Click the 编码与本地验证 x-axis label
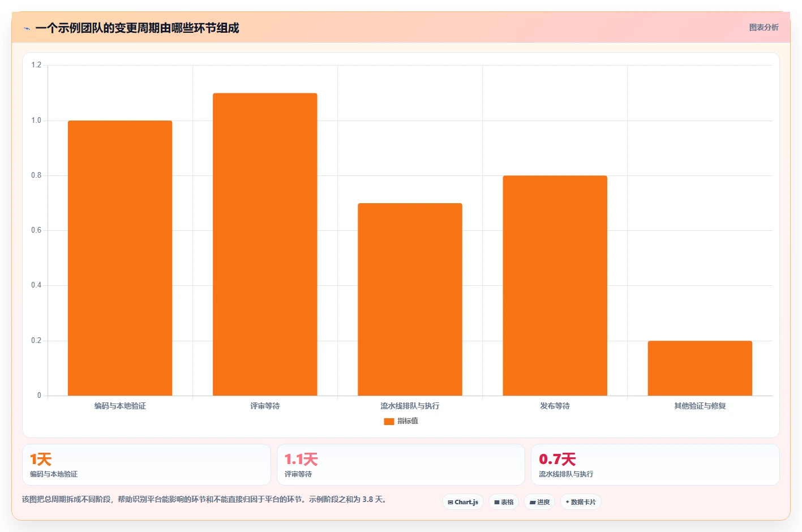The width and height of the screenshot is (802, 532). point(120,406)
